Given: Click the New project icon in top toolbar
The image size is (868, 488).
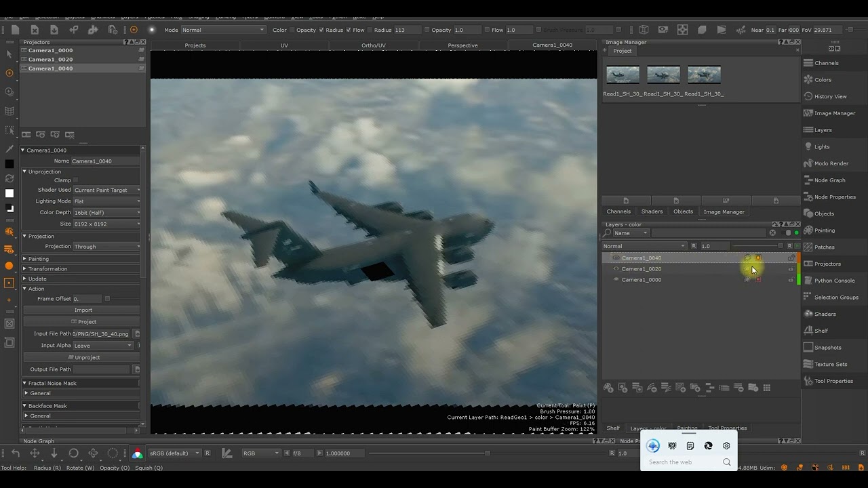Looking at the screenshot, I should click(15, 30).
